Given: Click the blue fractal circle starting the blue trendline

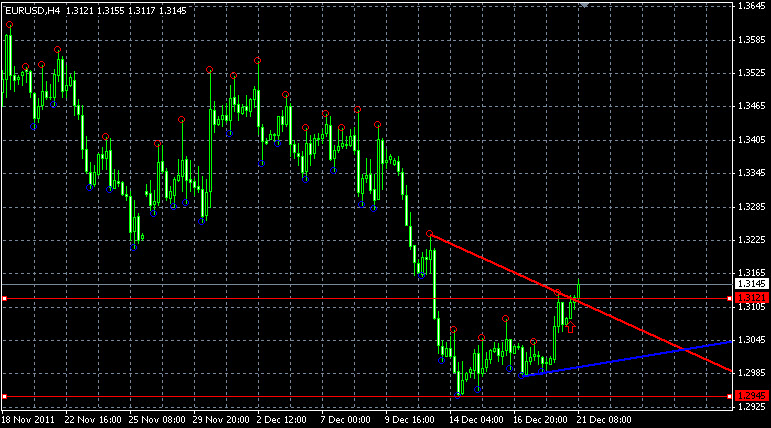Looking at the screenshot, I should pos(521,376).
